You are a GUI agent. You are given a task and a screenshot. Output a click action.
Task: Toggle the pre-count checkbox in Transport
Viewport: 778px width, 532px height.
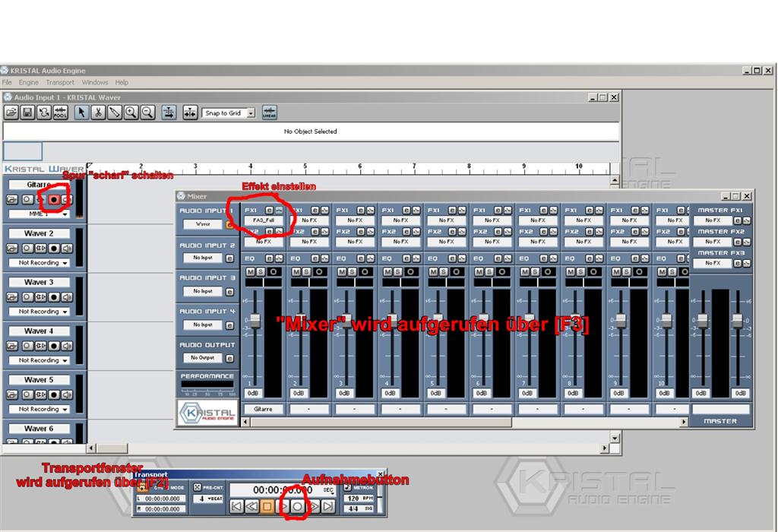click(x=197, y=487)
